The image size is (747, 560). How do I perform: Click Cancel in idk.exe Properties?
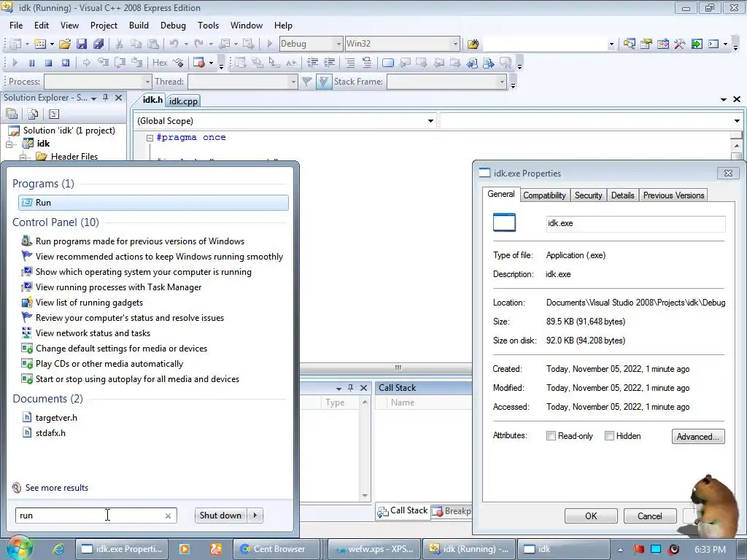point(650,516)
